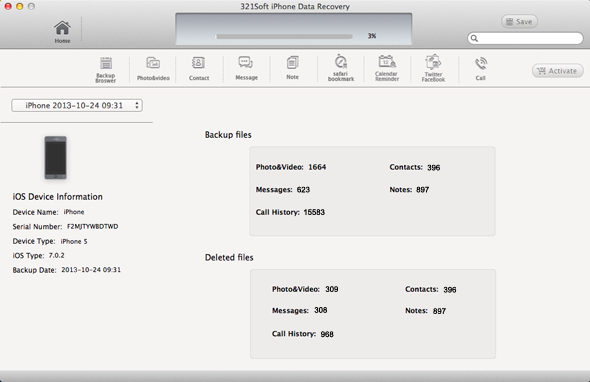This screenshot has height=382, width=590.
Task: Go to the Home screen icon
Action: (62, 32)
